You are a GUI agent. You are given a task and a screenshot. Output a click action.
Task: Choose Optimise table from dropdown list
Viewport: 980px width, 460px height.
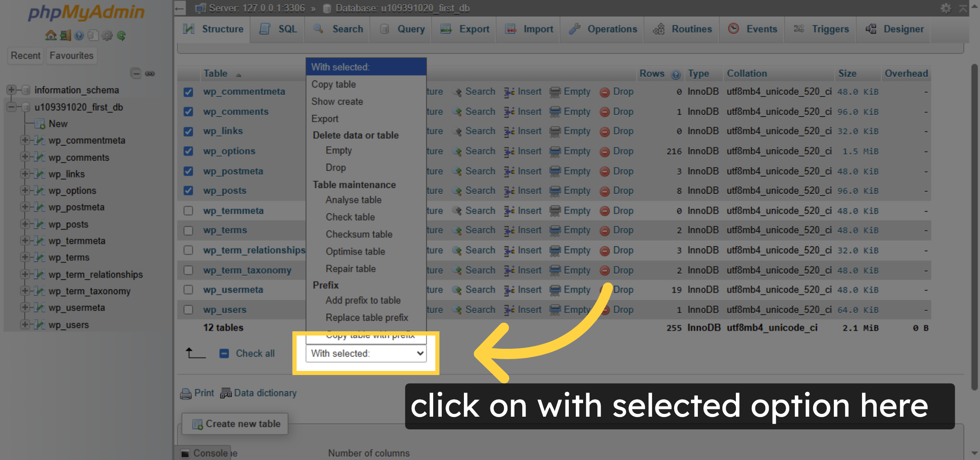(x=355, y=252)
